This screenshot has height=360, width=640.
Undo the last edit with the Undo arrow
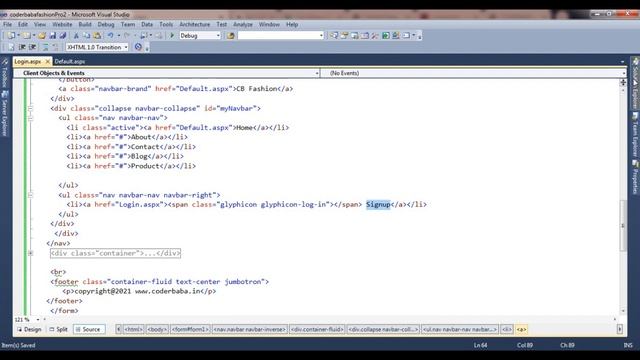pyautogui.click(x=111, y=36)
